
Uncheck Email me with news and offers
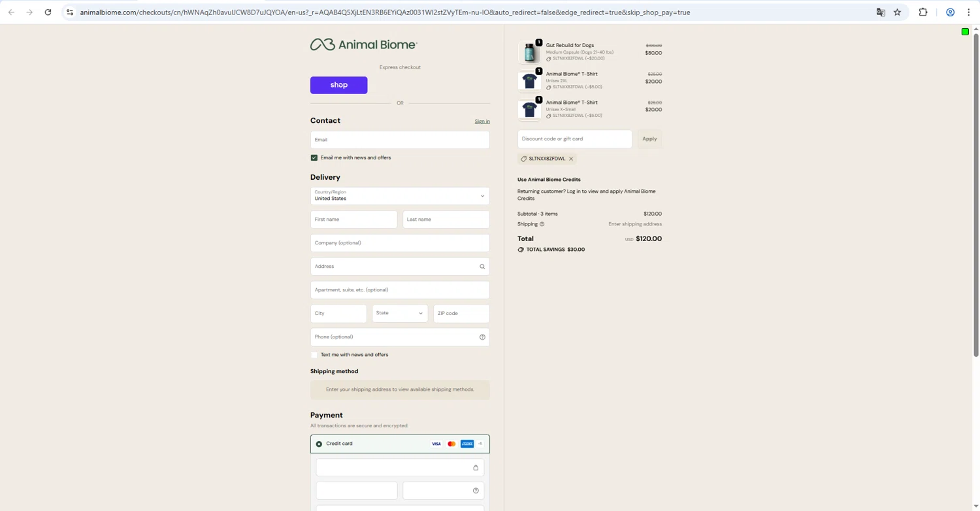[314, 157]
